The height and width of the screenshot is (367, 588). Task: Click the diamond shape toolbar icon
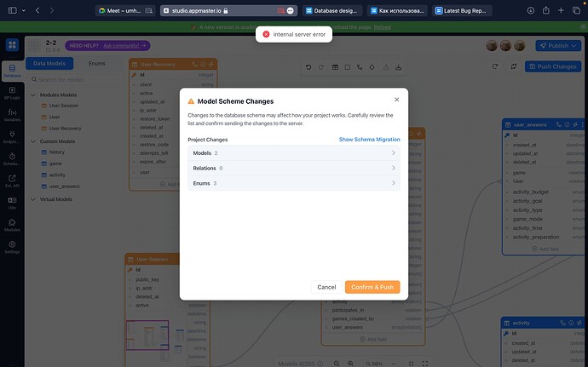372,67
